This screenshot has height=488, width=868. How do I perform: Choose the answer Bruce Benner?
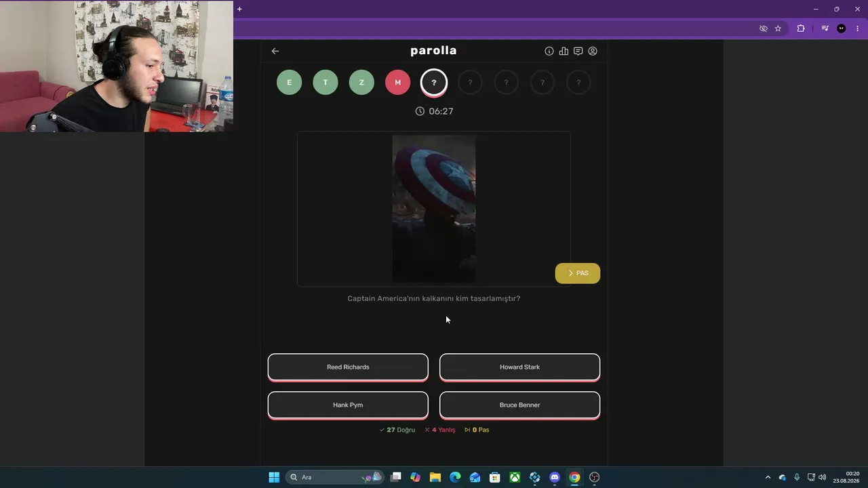coord(520,405)
